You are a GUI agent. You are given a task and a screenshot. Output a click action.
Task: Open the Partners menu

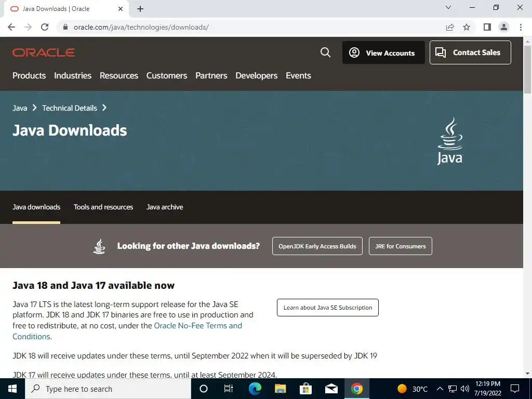point(211,76)
